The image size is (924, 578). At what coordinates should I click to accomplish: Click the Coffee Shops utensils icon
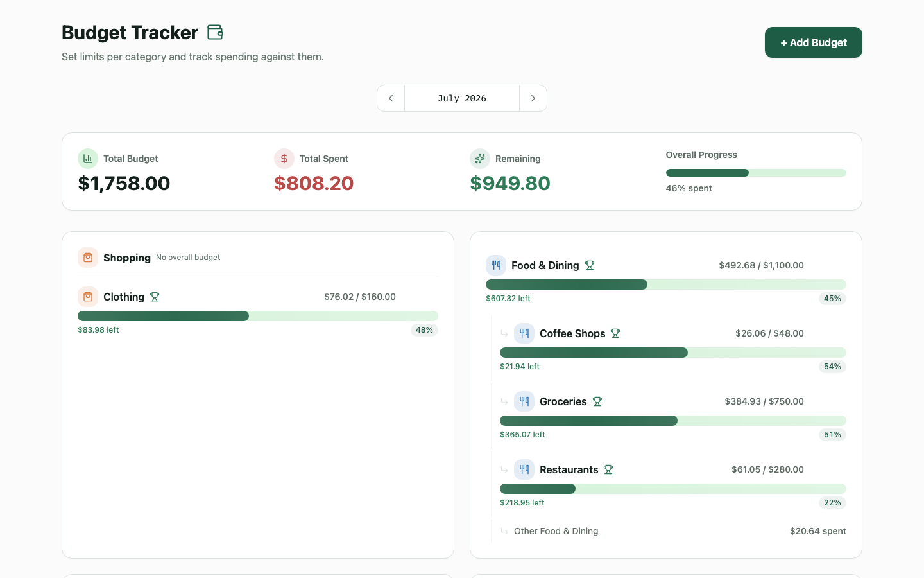(524, 333)
